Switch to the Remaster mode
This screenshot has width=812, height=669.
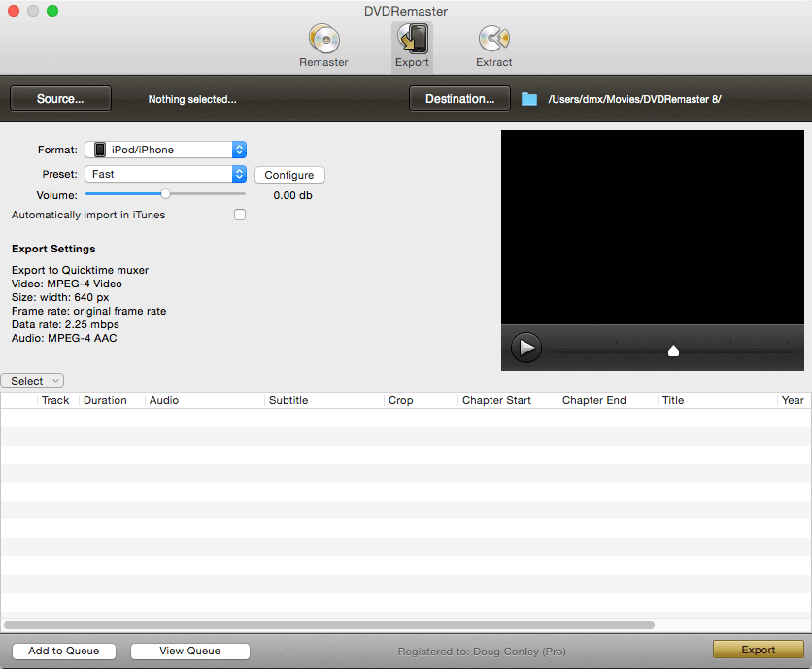(323, 46)
